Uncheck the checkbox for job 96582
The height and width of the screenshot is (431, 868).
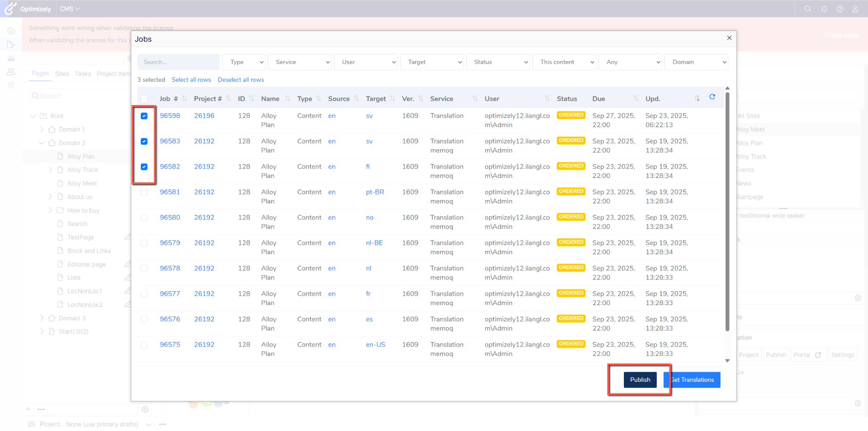coord(144,167)
